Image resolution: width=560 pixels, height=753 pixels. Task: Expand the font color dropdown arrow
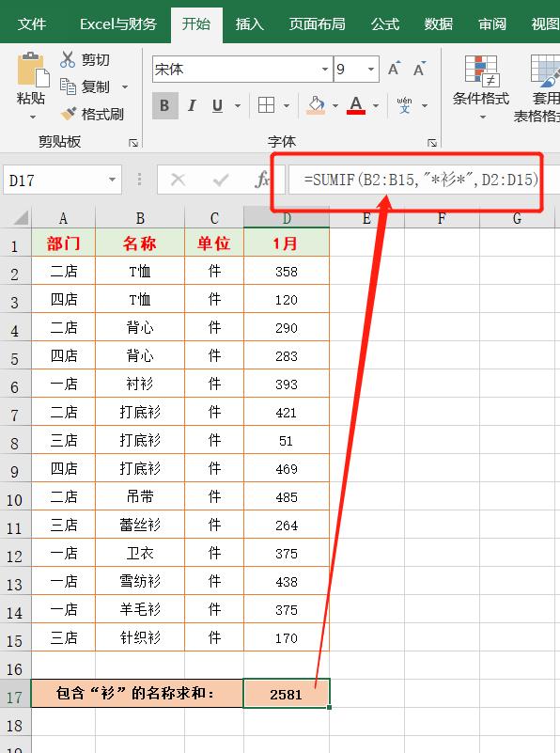tap(376, 105)
